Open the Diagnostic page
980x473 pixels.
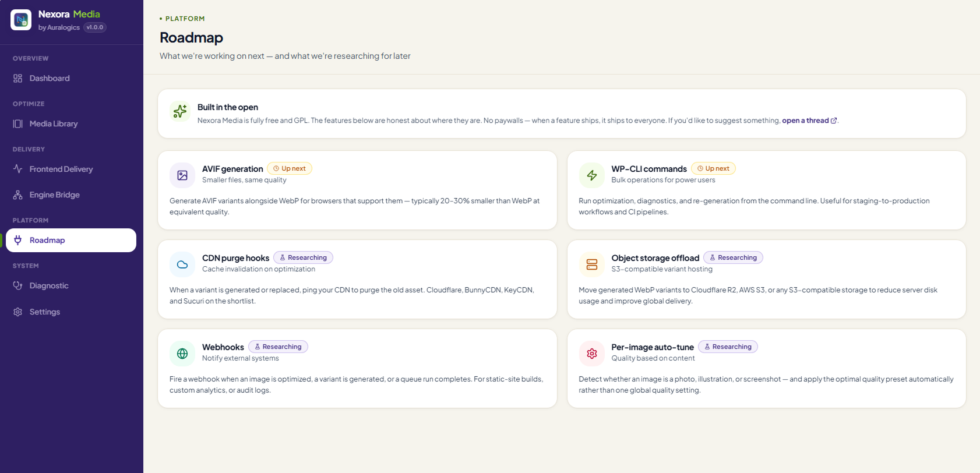pos(71,285)
